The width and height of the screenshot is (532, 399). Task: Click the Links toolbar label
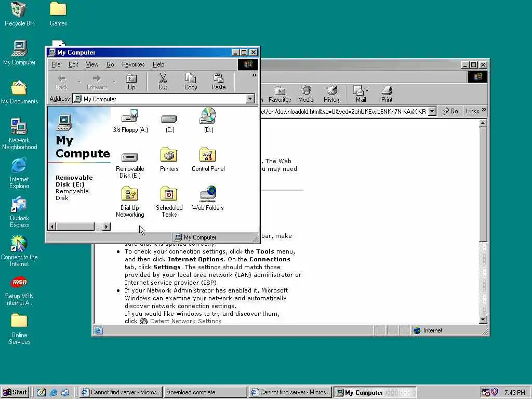tap(472, 111)
